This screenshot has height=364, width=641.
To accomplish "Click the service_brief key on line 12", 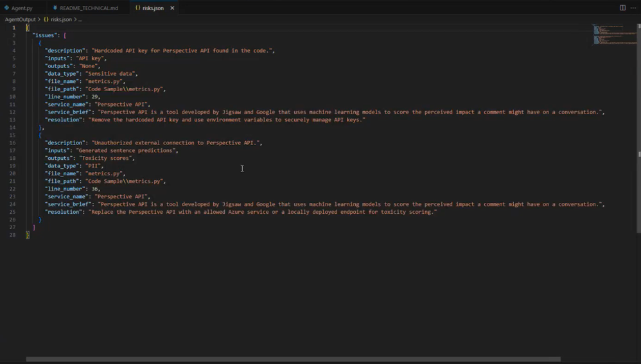I will click(68, 112).
